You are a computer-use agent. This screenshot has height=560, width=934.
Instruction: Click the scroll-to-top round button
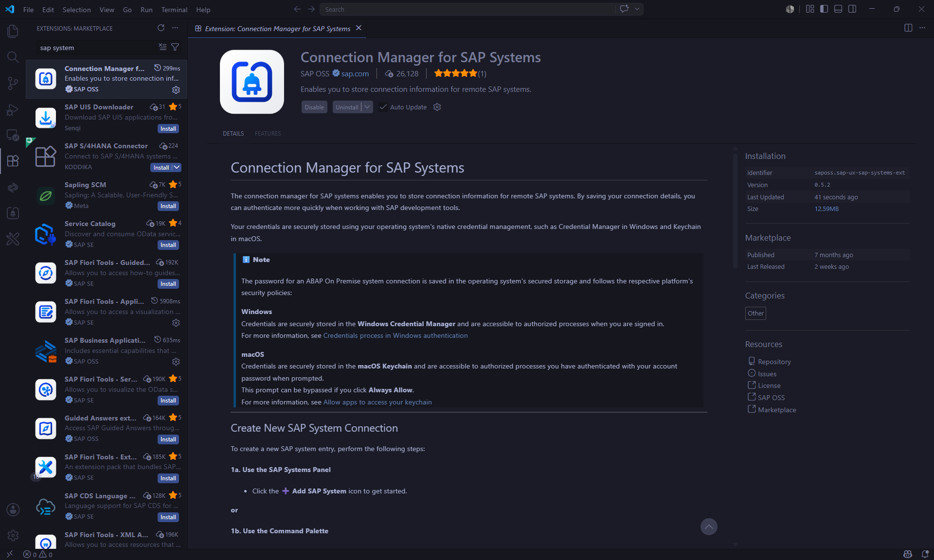coord(709,526)
